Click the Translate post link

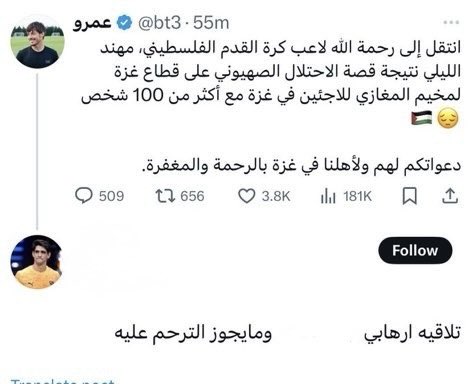tap(63, 381)
